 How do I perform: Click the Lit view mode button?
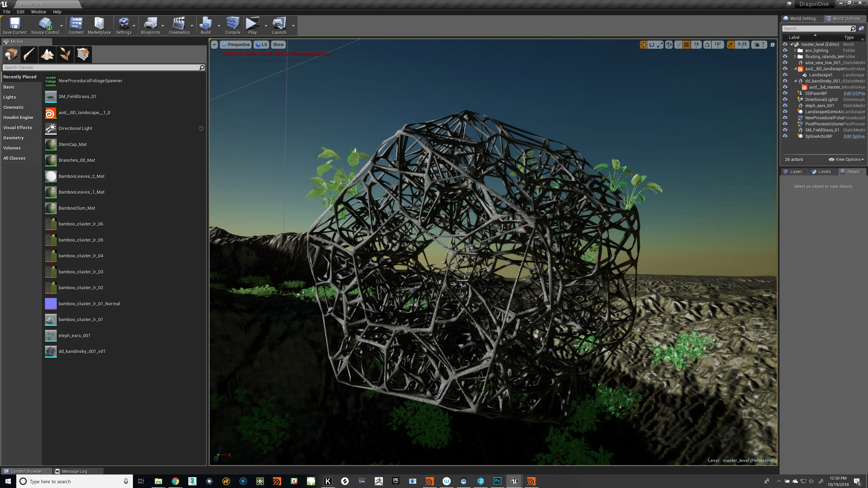pos(261,45)
